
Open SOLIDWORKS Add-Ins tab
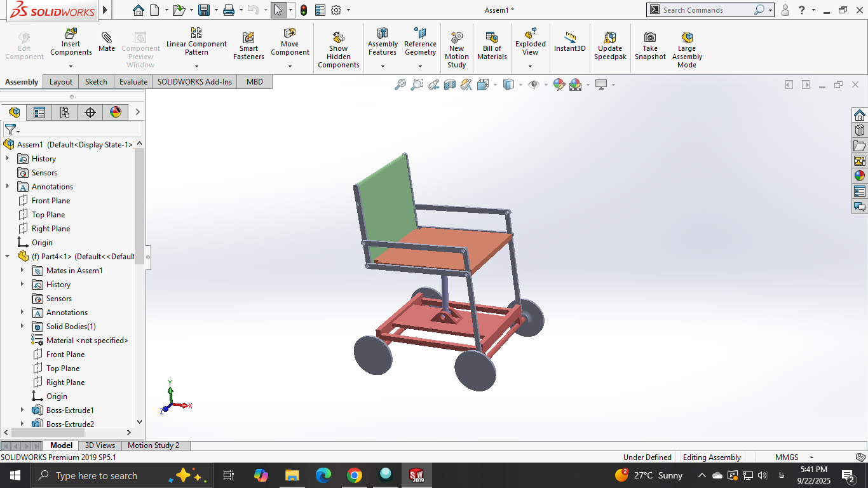tap(194, 81)
